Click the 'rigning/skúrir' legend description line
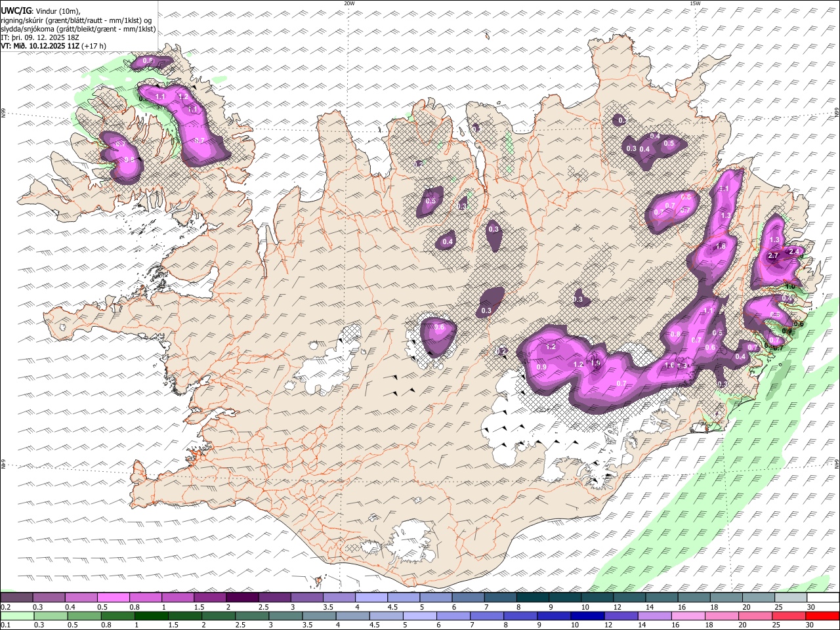The image size is (840, 630). [76, 20]
